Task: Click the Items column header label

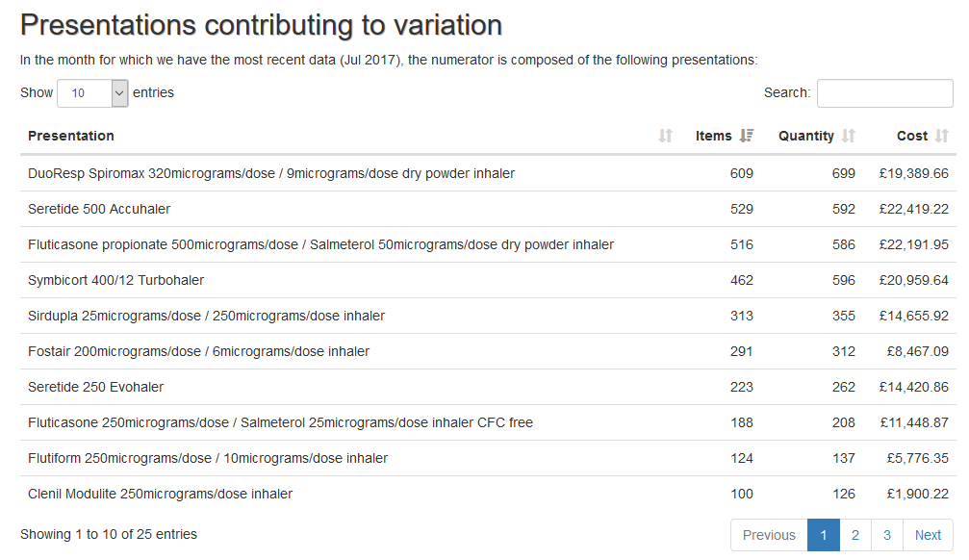Action: pyautogui.click(x=713, y=136)
